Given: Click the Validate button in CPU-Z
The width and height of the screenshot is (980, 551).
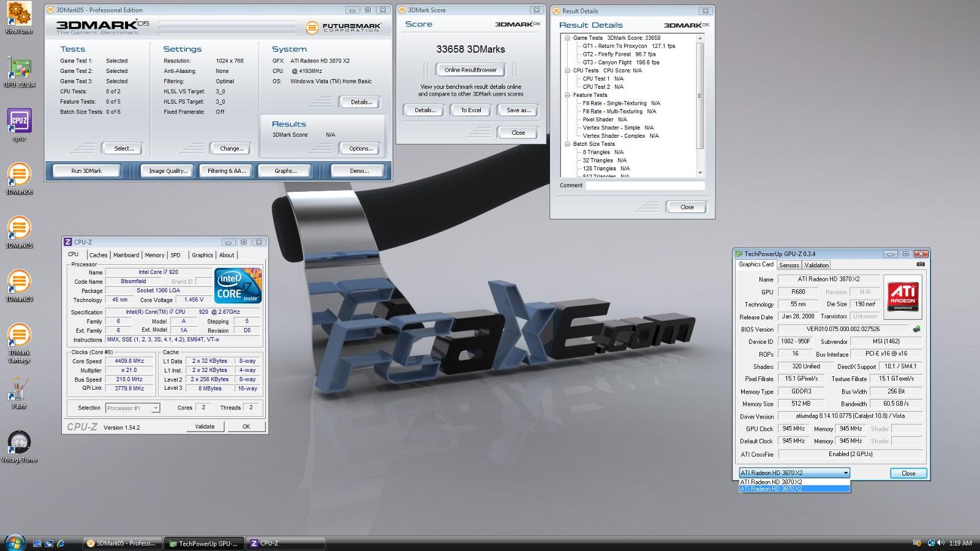Looking at the screenshot, I should [x=205, y=427].
